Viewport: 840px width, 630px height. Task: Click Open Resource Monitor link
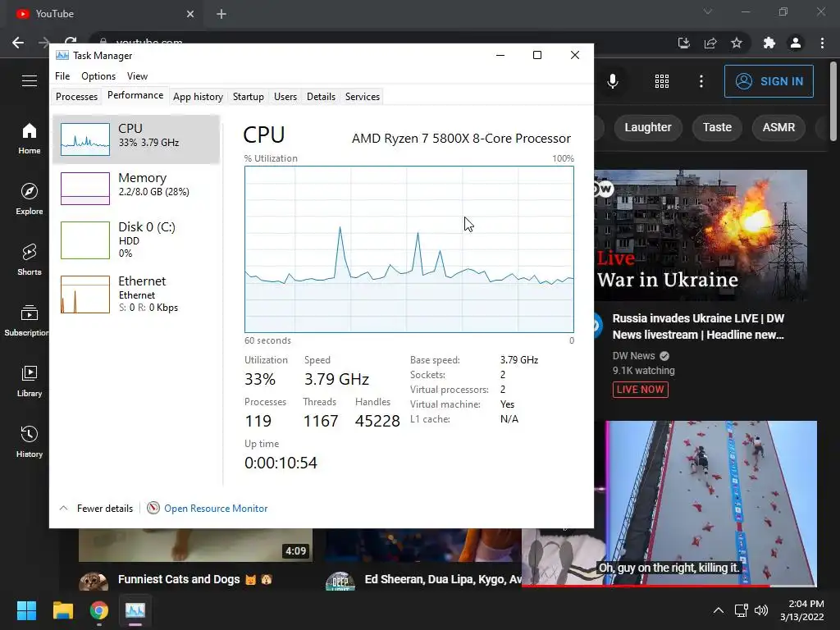[216, 509]
